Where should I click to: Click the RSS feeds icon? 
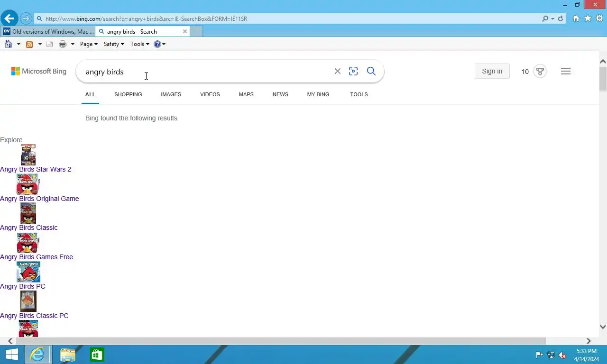click(x=29, y=44)
